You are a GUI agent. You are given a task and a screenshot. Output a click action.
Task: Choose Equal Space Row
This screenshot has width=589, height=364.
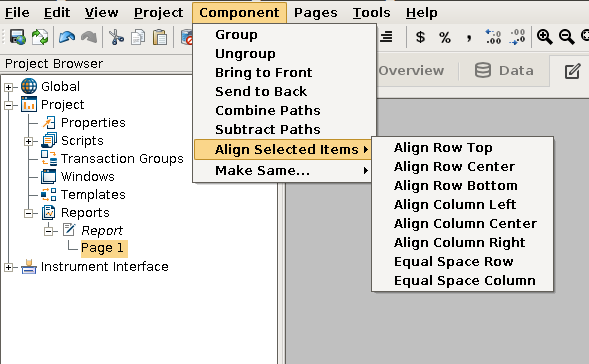462,261
